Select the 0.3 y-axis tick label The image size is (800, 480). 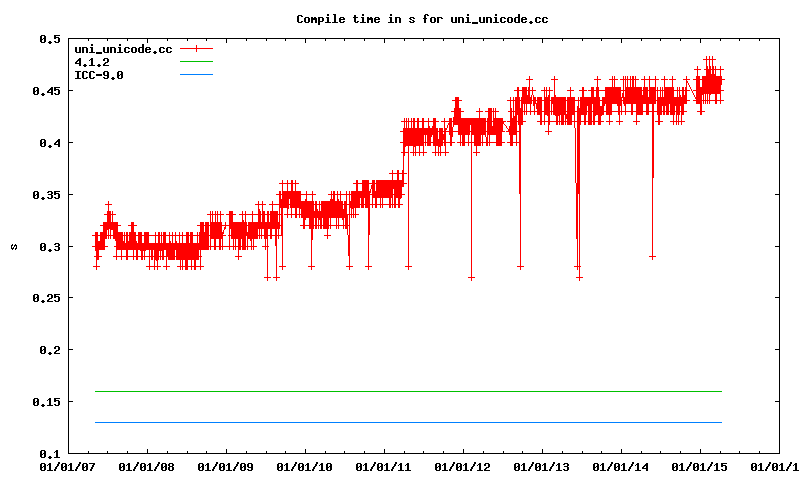pyautogui.click(x=49, y=247)
